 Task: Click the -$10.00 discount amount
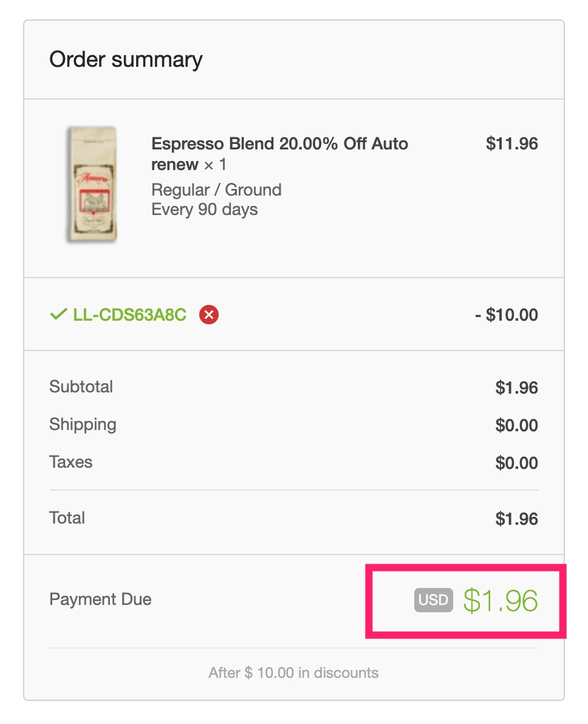pyautogui.click(x=507, y=315)
